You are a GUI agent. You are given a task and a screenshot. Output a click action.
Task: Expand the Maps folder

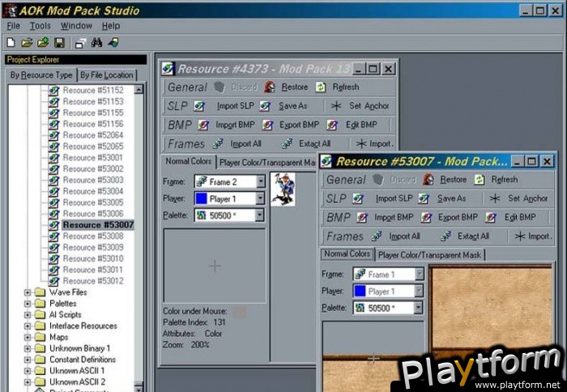pos(28,337)
